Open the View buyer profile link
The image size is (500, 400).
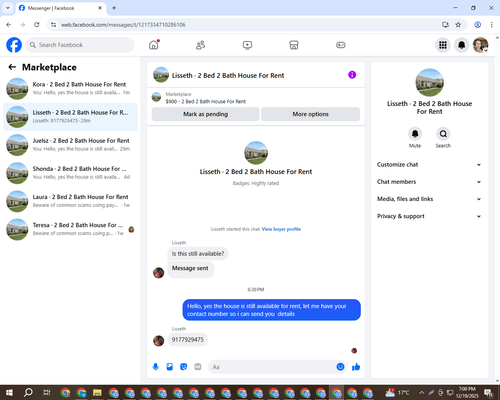click(281, 229)
